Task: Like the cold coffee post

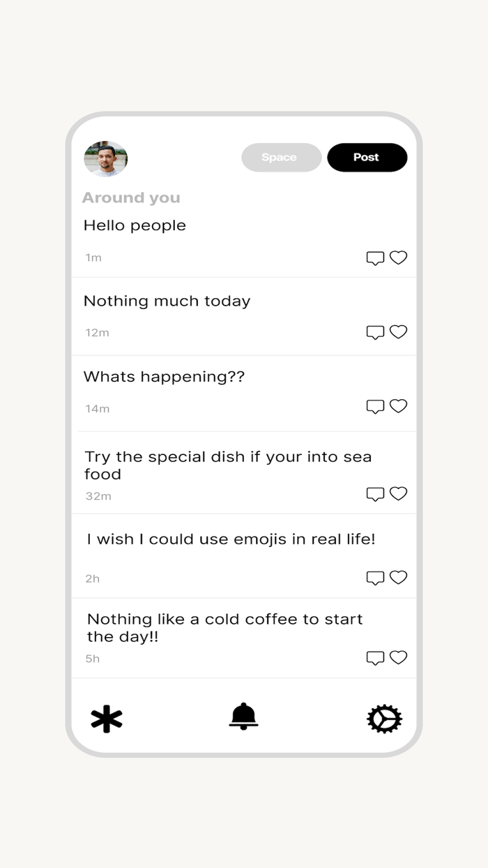Action: click(398, 658)
